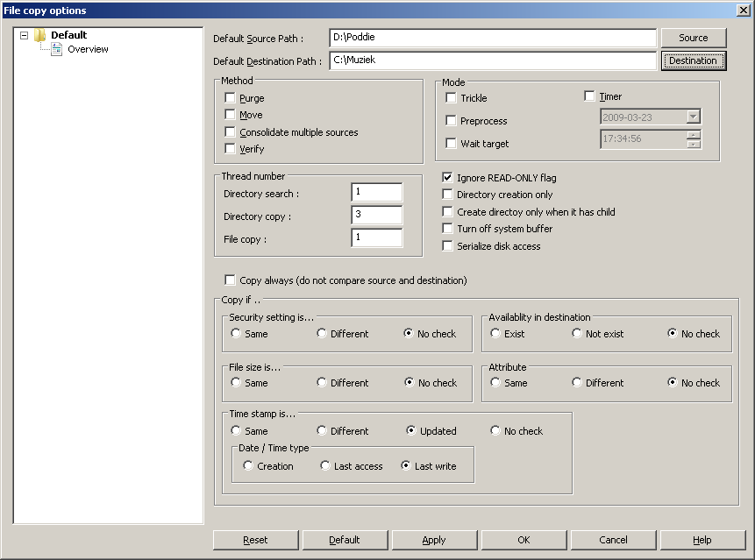755x560 pixels.
Task: Toggle the Ignore READ-ONLY flag checkbox
Action: coord(448,178)
